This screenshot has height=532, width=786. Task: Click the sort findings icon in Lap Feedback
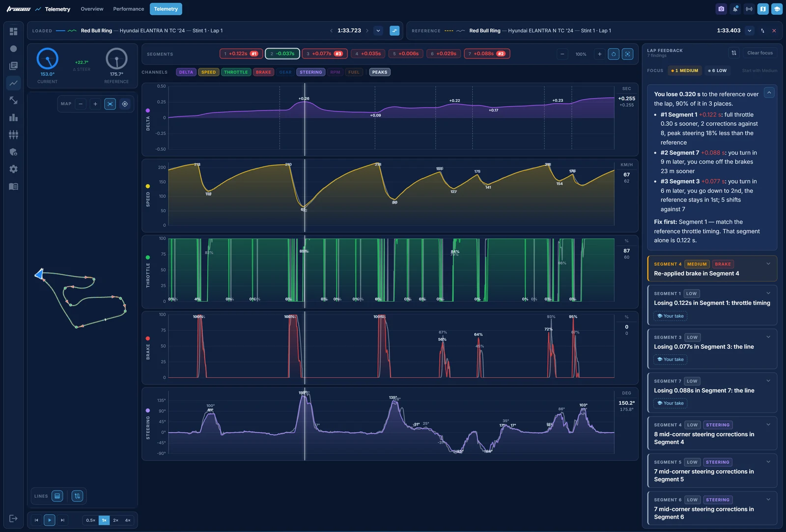pos(734,53)
